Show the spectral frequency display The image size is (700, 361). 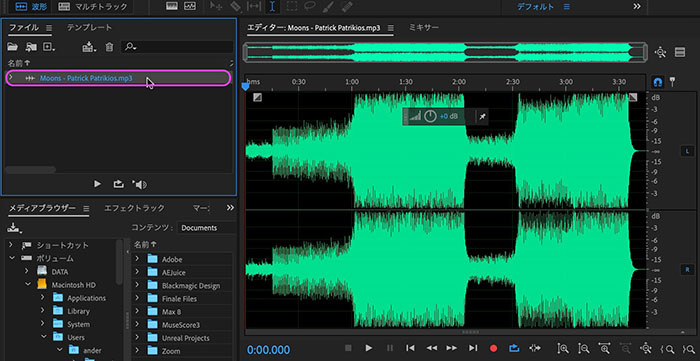[172, 7]
